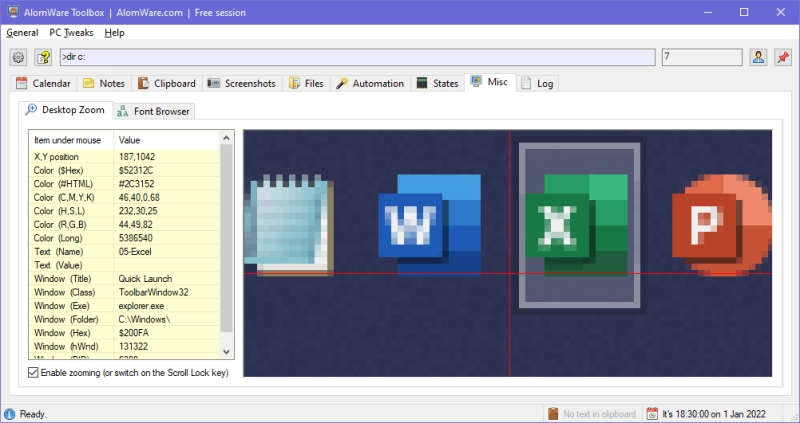The image size is (800, 423).
Task: Select the Desktop Zoom sub-tab
Action: point(65,110)
